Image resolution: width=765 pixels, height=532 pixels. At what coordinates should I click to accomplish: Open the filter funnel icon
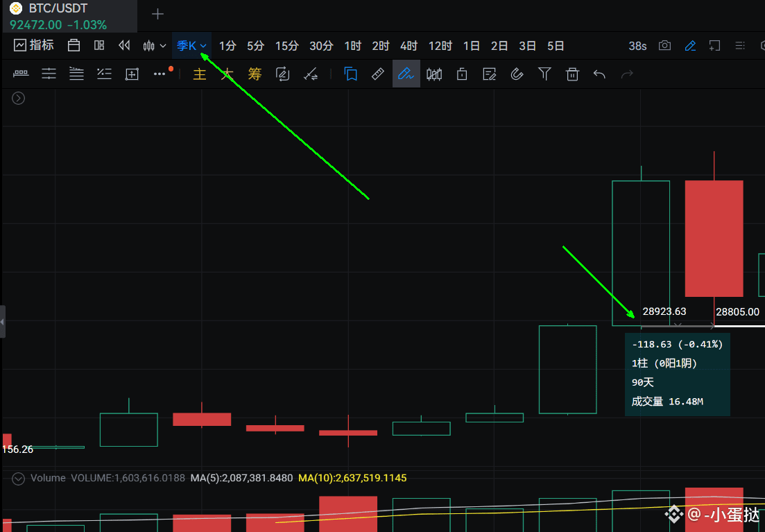544,74
